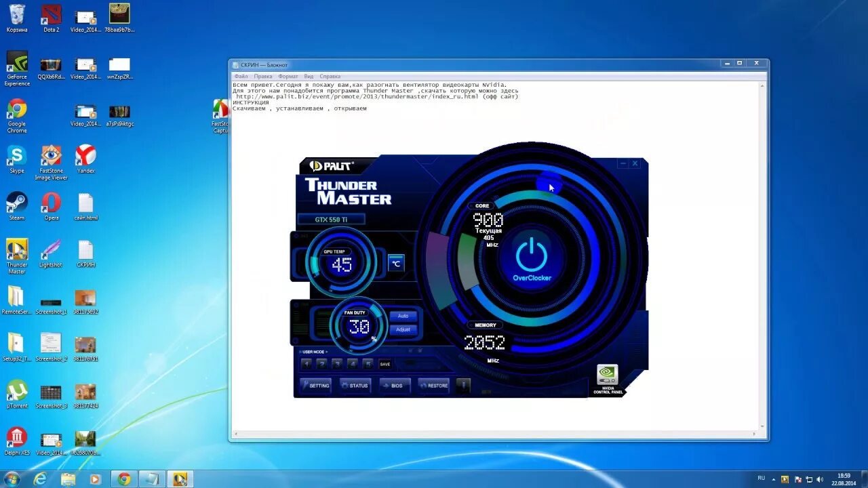Select Yandex desktop shortcut
Screen dimensions: 868x488
[85, 159]
